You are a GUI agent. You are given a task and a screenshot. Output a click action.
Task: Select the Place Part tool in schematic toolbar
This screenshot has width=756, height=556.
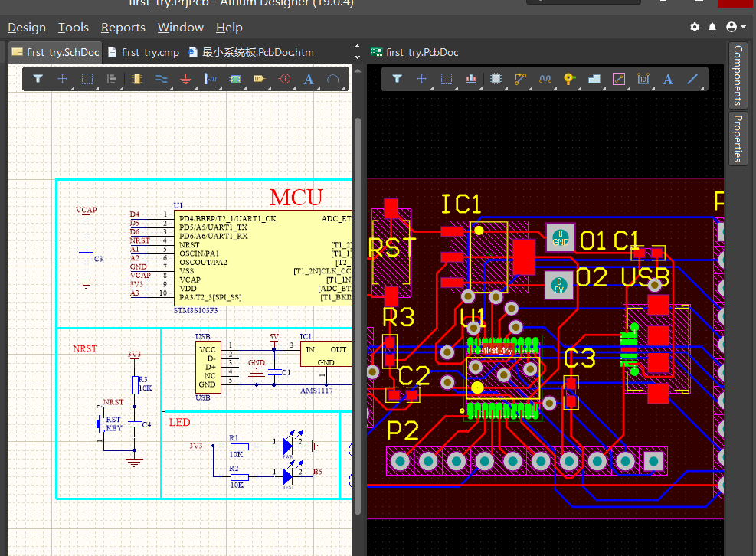tap(136, 78)
